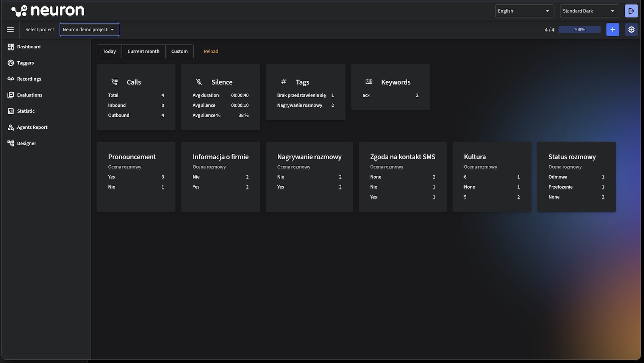
Task: Choose the Custom date range toggle
Action: (179, 51)
